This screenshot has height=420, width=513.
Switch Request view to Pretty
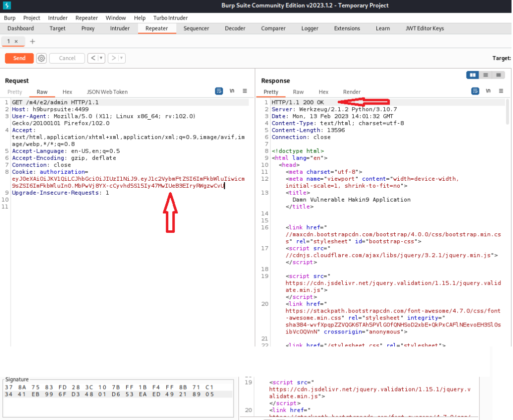15,92
